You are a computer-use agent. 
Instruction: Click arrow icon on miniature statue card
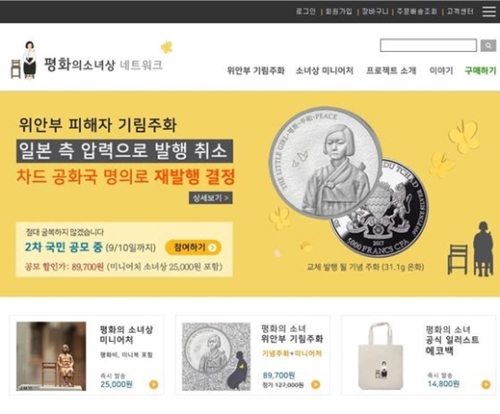pyautogui.click(x=154, y=384)
